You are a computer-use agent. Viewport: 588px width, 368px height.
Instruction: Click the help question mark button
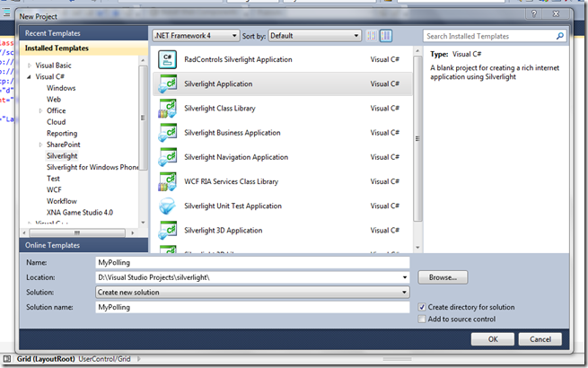coord(534,14)
